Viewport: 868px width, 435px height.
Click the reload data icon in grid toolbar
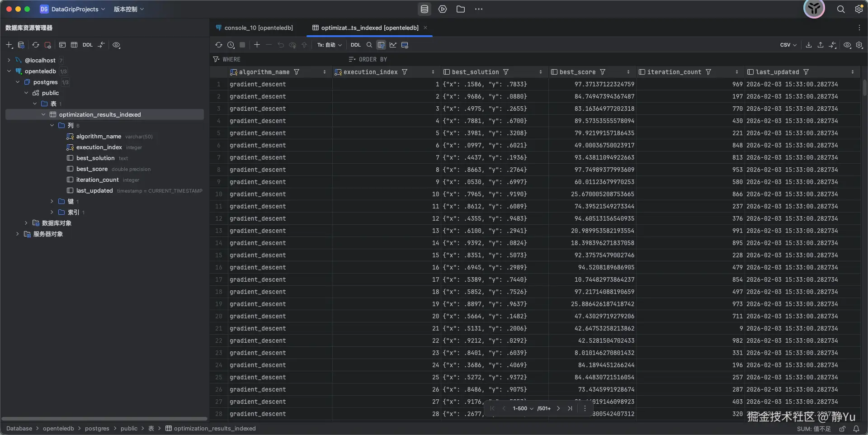(219, 45)
